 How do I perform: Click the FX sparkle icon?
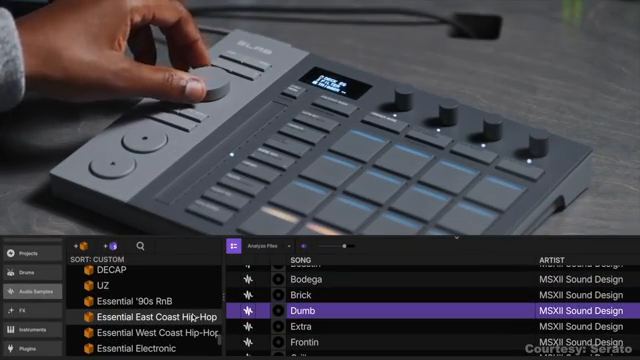(11, 311)
